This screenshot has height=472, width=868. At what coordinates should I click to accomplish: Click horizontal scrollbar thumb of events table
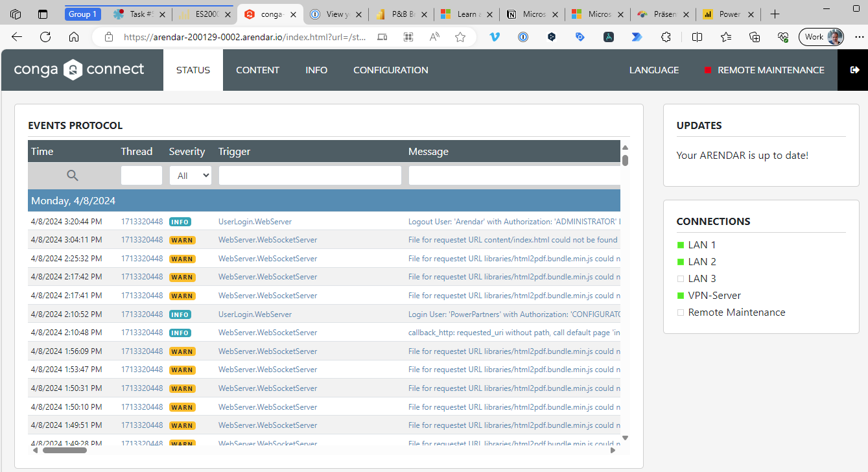point(65,450)
